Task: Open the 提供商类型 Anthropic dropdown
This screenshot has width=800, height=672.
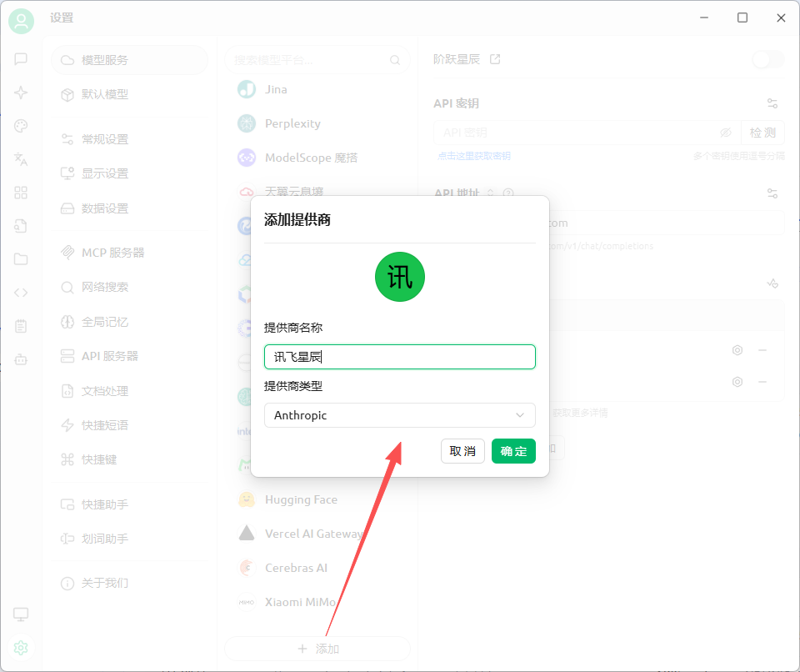Action: (400, 415)
